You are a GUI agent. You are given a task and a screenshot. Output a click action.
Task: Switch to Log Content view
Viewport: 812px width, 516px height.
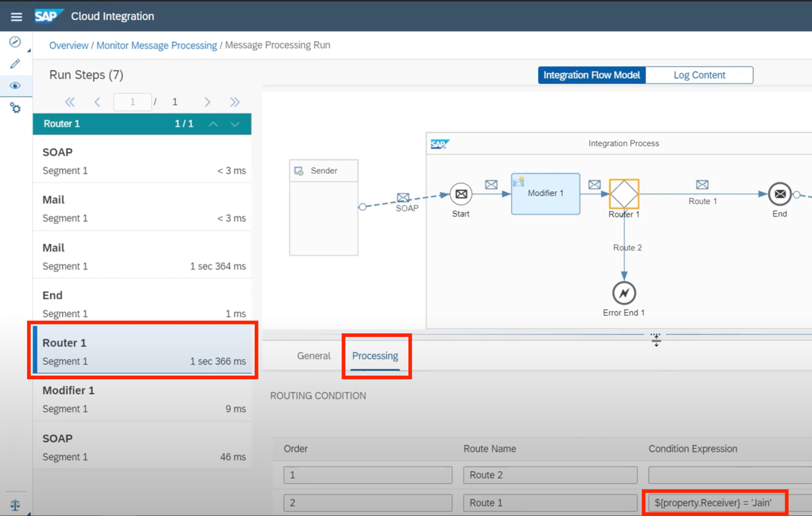[699, 75]
